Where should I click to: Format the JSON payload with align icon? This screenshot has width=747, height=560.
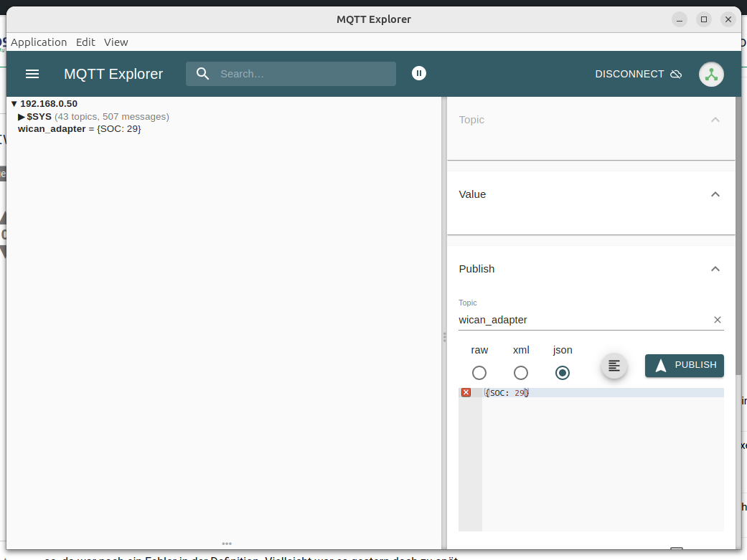point(614,366)
